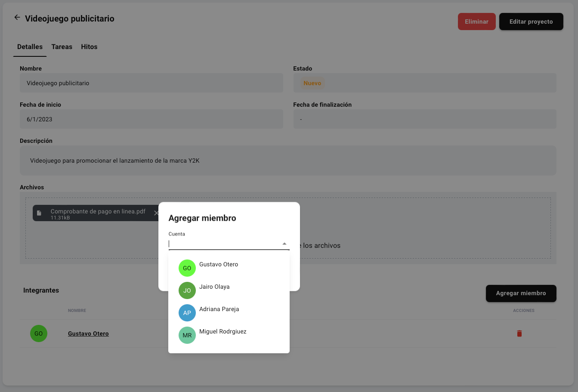Click the Editar proyecto button
Screen dimensions: 578x392
(x=531, y=22)
